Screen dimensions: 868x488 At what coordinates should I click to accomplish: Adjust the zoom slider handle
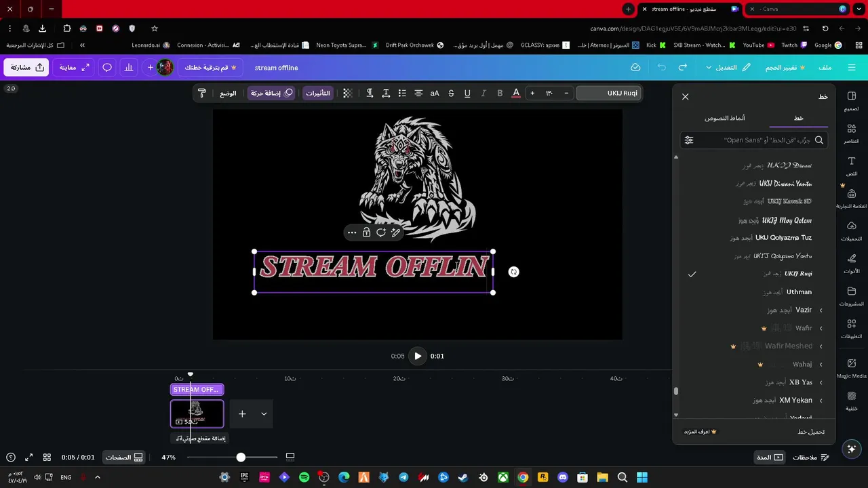click(x=241, y=457)
